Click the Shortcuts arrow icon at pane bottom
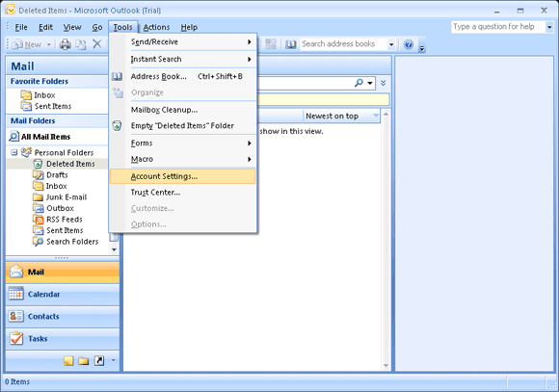 tap(99, 361)
